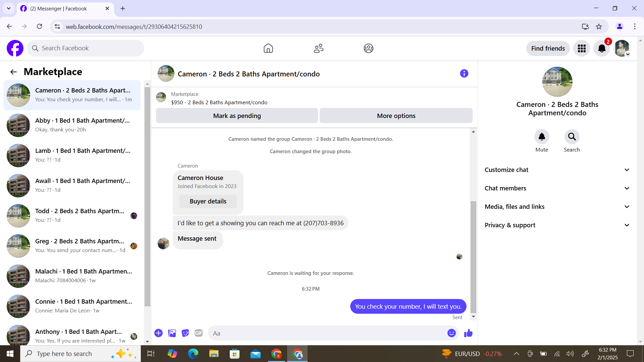Viewport: 644px width, 362px height.
Task: Open more actions plus icon
Action: [x=159, y=333]
